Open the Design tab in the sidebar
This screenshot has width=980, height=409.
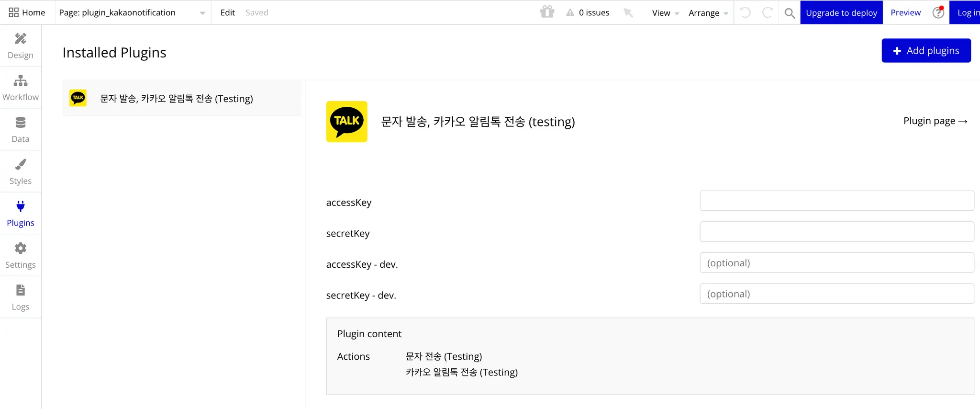21,46
